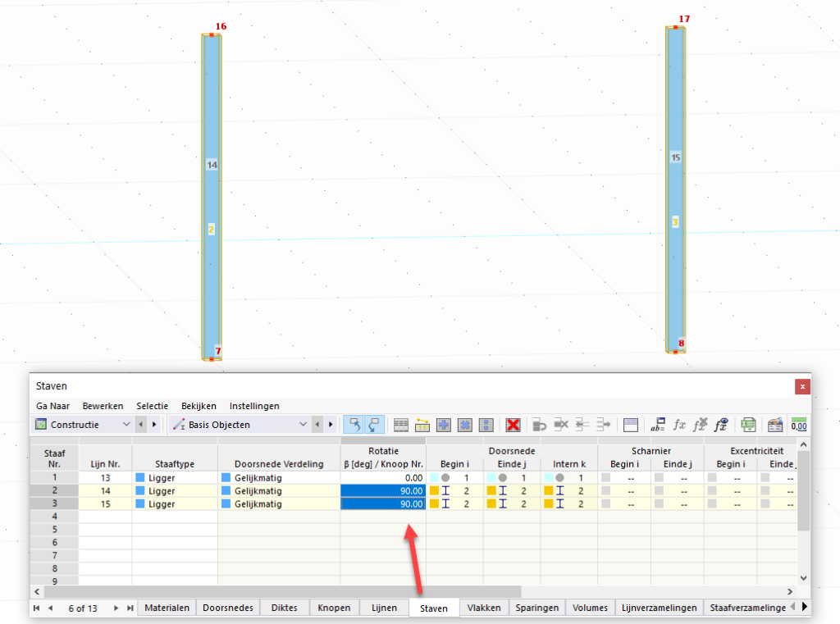Image resolution: width=840 pixels, height=624 pixels.
Task: Open the Constructie dropdown
Action: point(126,425)
